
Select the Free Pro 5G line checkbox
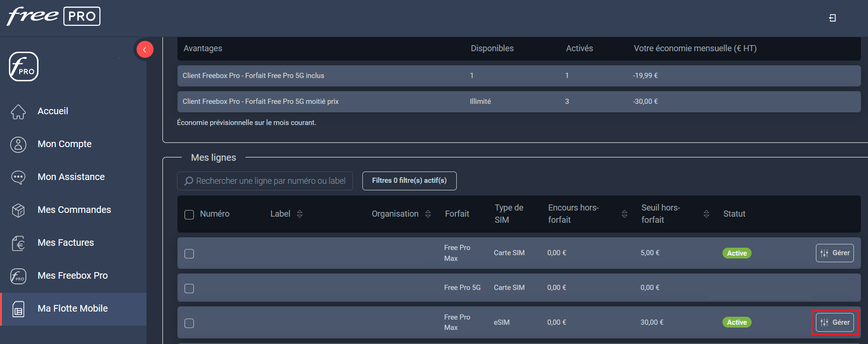click(189, 289)
